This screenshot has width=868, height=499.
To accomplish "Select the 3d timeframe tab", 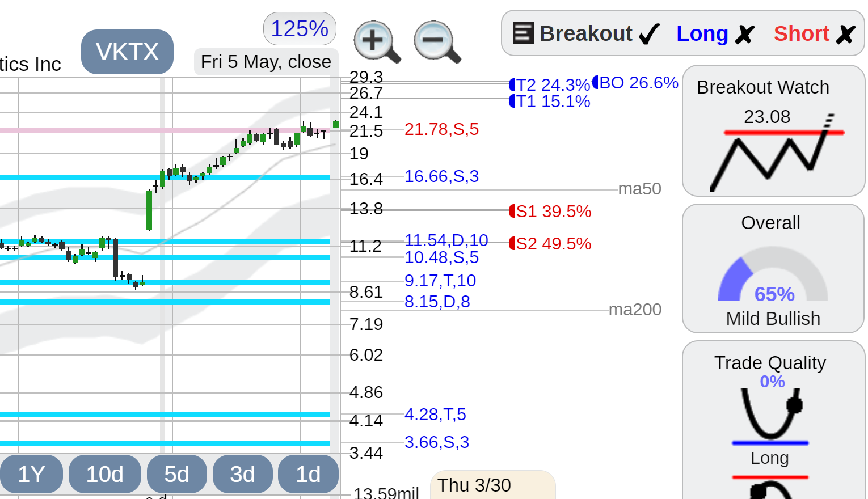I will pos(243,474).
